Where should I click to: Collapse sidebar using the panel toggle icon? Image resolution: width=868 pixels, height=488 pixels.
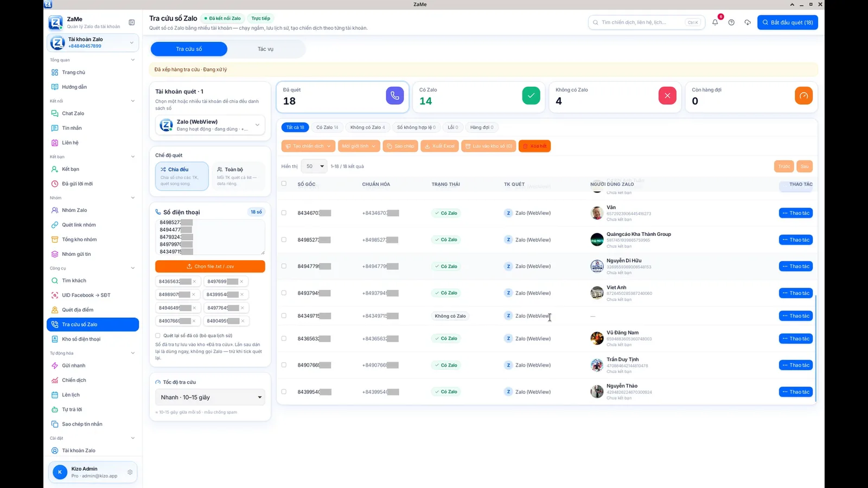[x=131, y=22]
